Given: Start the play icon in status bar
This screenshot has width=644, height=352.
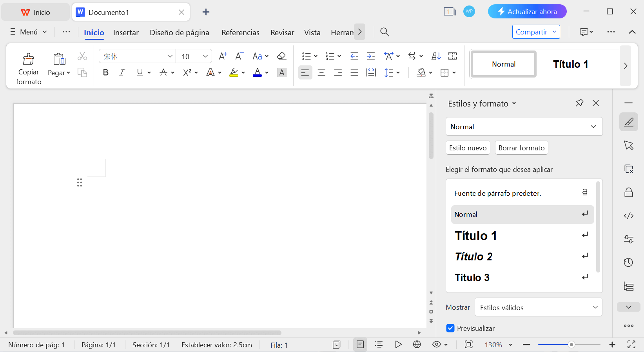Looking at the screenshot, I should 398,344.
